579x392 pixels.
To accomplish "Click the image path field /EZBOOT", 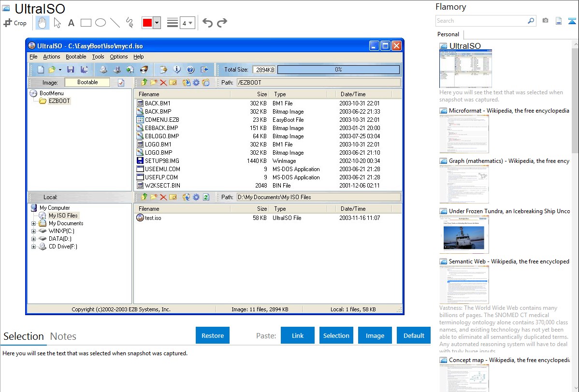I will (318, 82).
